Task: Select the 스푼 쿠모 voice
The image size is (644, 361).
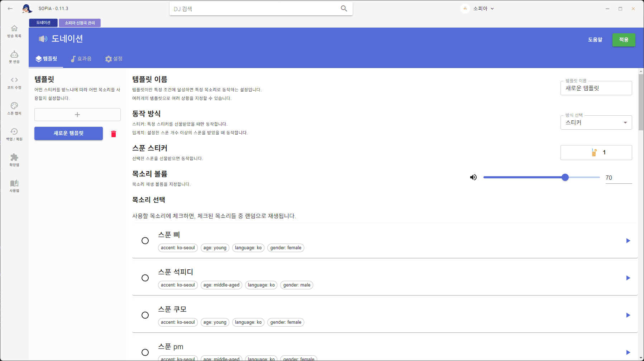Action: point(145,315)
